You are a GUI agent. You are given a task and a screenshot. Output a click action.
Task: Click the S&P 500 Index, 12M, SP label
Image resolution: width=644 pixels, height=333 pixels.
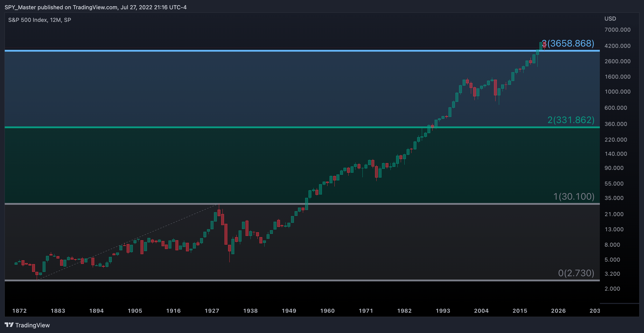40,20
